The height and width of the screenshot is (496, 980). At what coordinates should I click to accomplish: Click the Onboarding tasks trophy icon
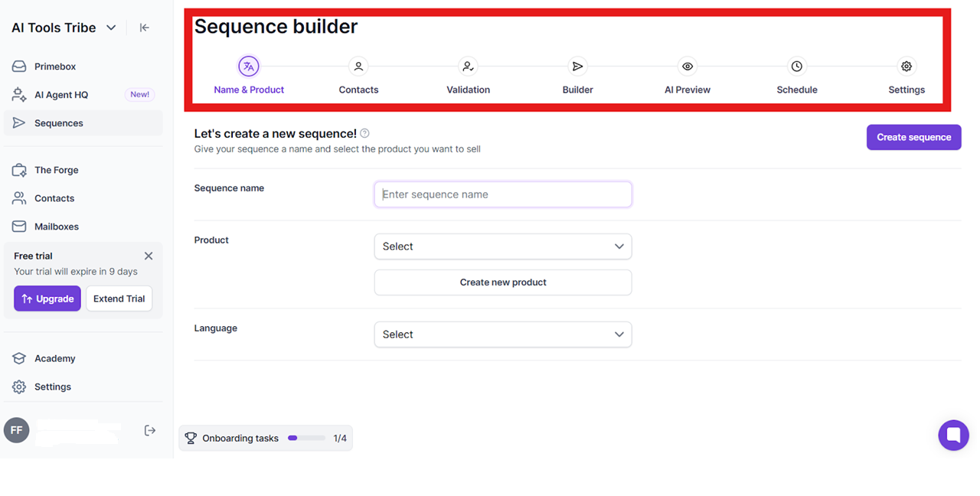(191, 439)
